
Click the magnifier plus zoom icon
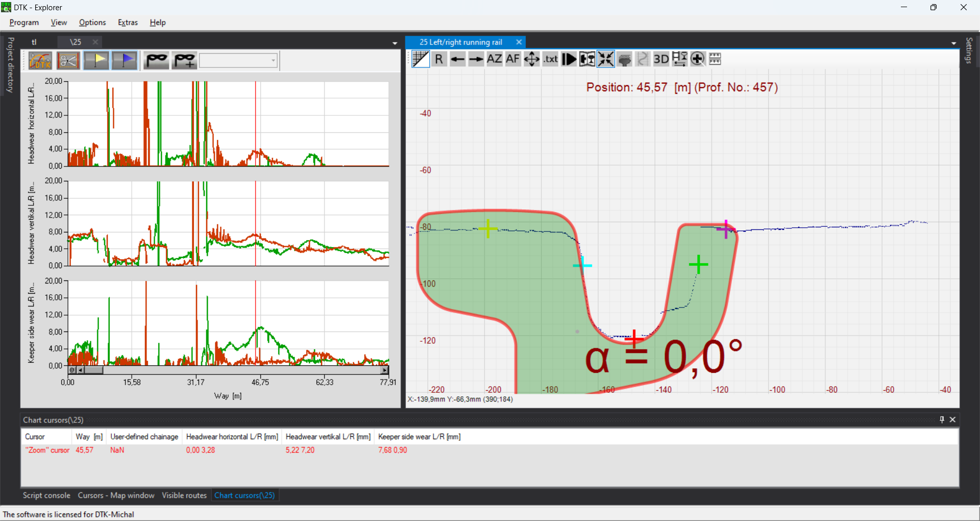(x=697, y=59)
